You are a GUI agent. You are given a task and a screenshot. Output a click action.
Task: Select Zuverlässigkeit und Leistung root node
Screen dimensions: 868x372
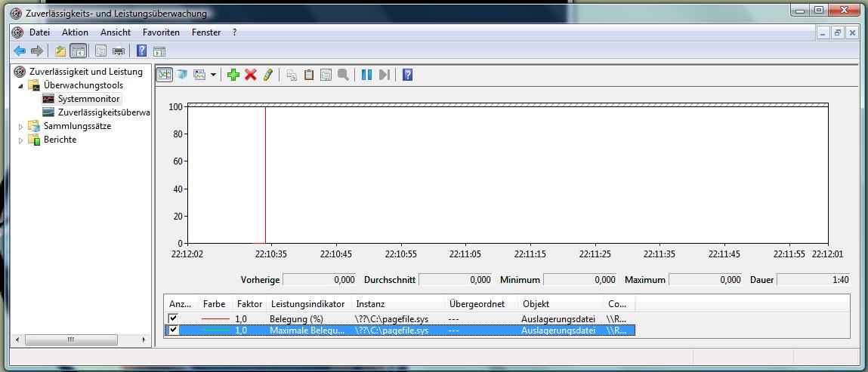click(86, 71)
